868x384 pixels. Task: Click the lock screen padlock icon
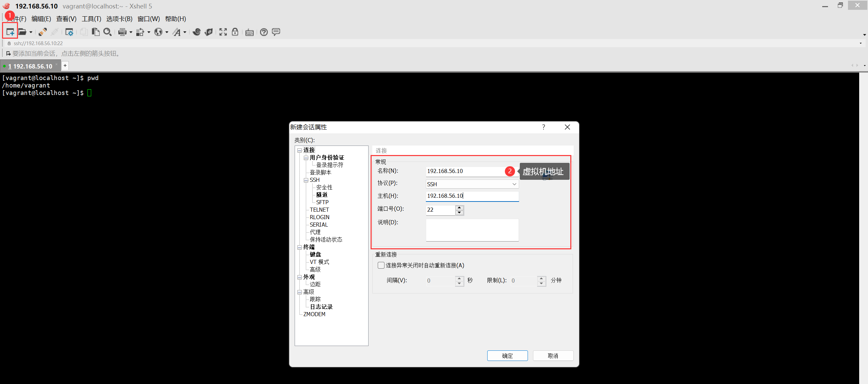coord(235,32)
